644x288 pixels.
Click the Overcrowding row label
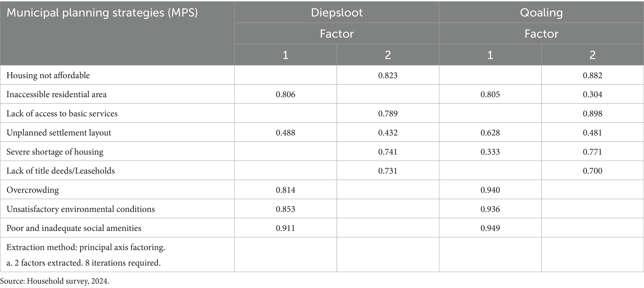pyautogui.click(x=33, y=190)
